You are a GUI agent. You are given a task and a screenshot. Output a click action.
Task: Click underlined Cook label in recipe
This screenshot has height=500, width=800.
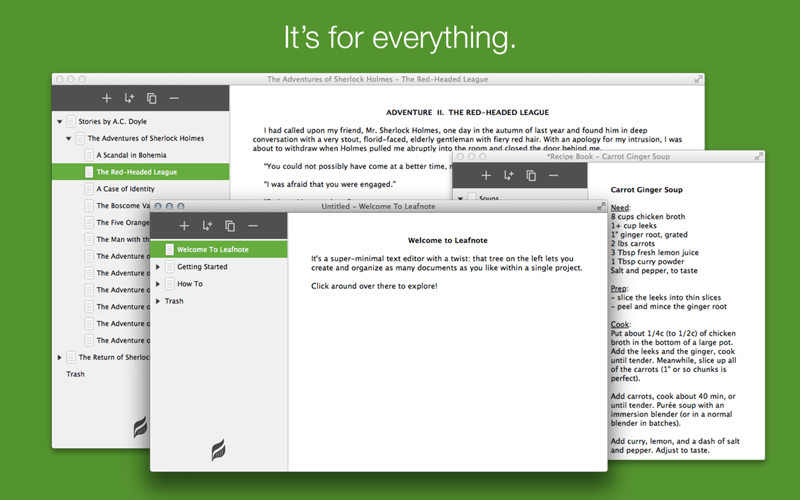pyautogui.click(x=620, y=324)
